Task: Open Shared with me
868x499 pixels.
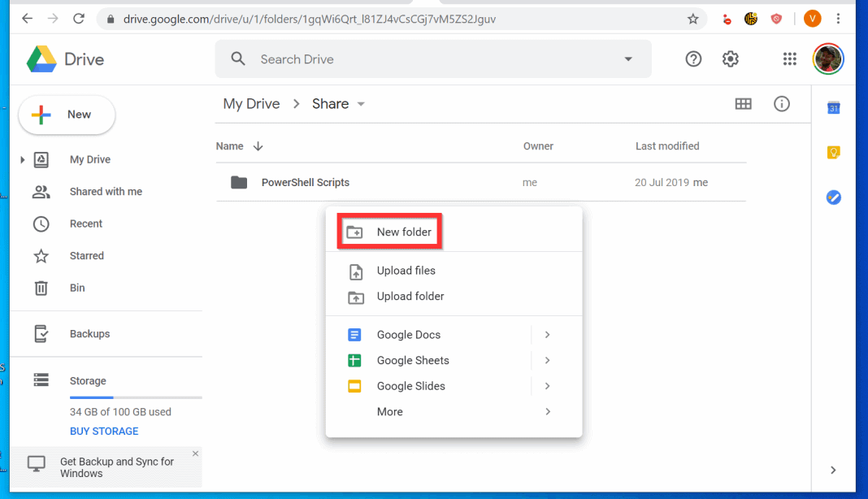Action: point(106,192)
